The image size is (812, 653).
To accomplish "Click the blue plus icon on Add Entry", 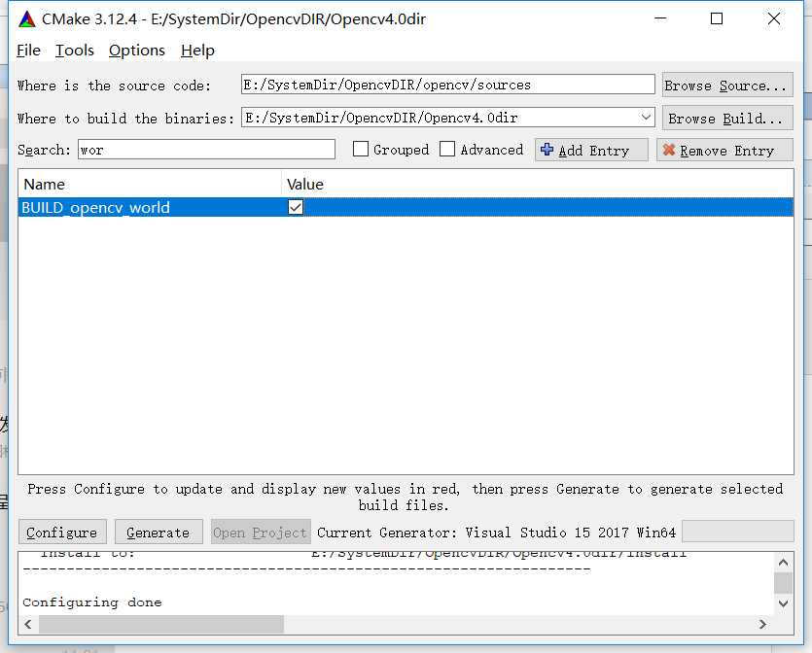I will pos(547,150).
